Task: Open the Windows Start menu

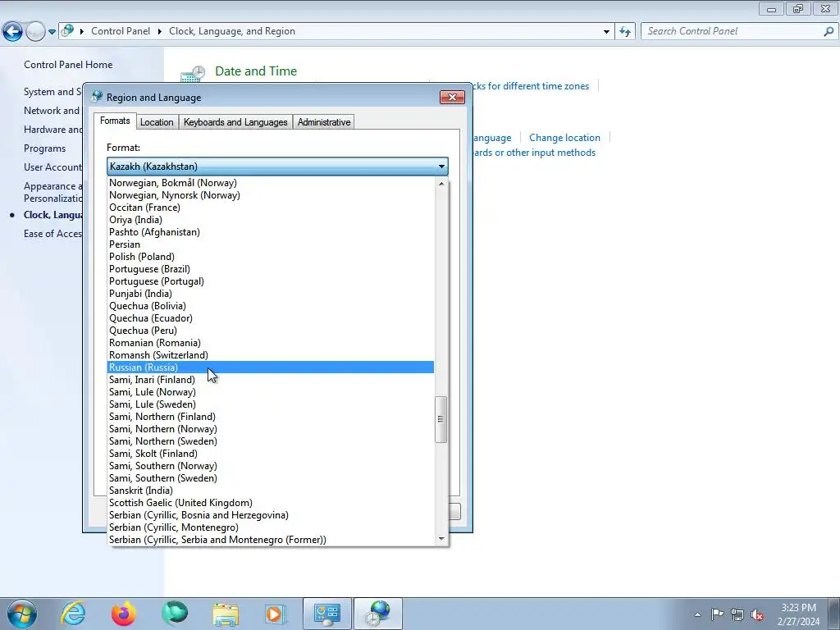Action: pyautogui.click(x=22, y=614)
